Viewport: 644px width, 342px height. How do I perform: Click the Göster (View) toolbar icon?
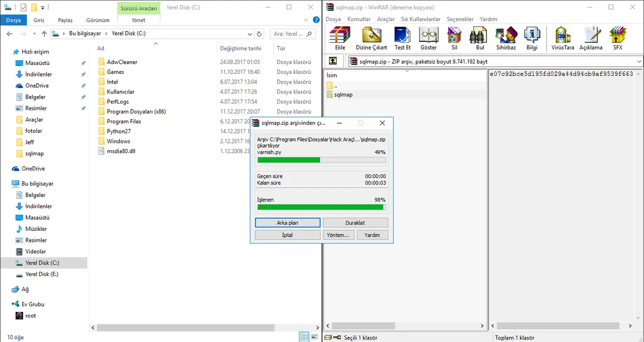(429, 39)
